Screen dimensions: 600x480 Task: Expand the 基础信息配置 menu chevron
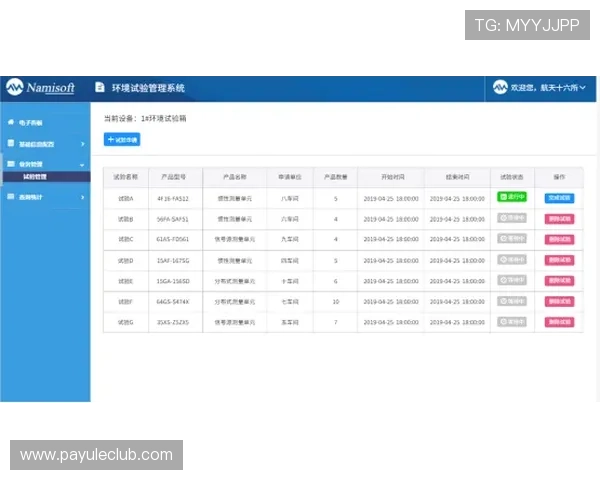click(x=82, y=144)
